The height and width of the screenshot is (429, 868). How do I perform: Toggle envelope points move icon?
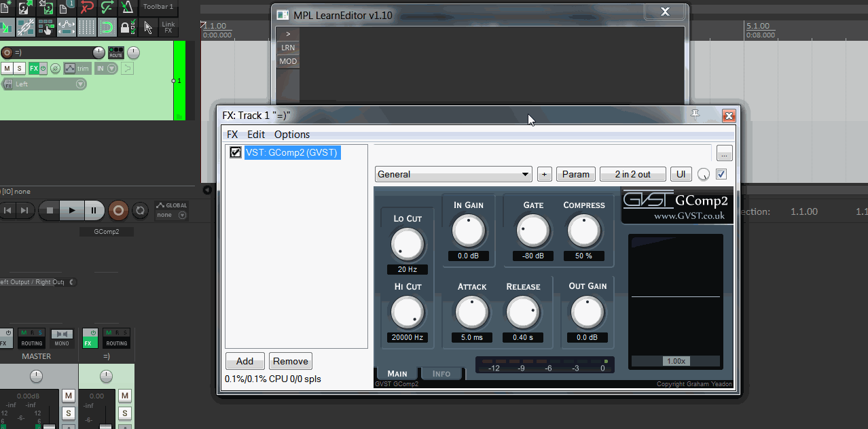(x=66, y=28)
